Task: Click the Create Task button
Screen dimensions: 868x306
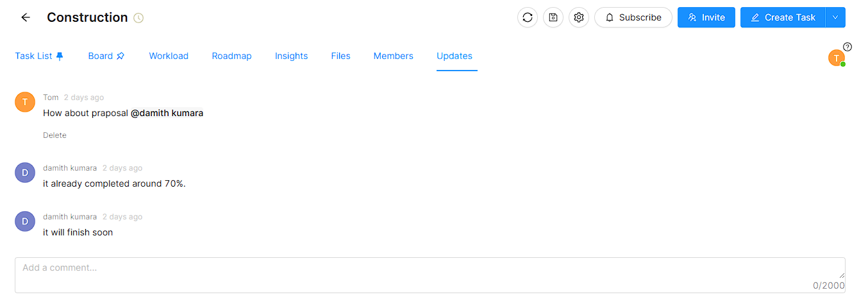Action: tap(783, 17)
